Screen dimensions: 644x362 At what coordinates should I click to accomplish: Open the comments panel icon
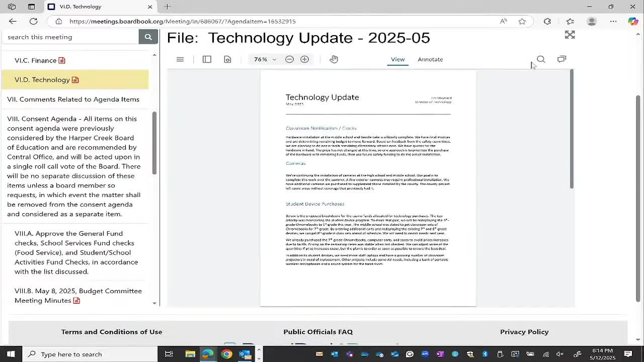coord(561,59)
